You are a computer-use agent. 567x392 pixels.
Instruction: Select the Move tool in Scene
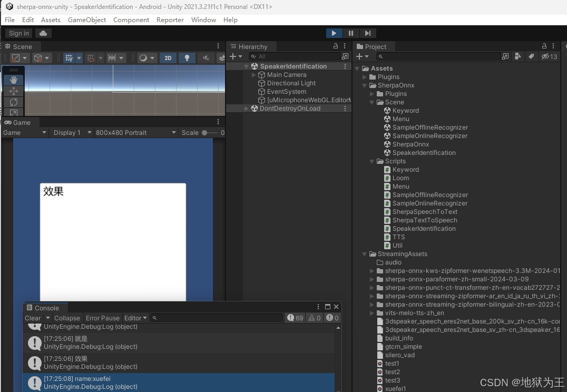point(14,91)
